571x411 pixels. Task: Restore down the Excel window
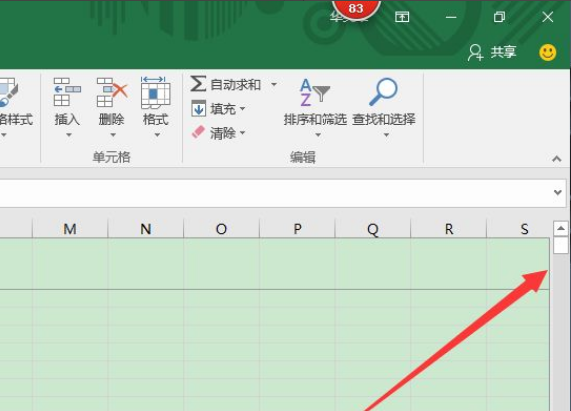pos(499,17)
